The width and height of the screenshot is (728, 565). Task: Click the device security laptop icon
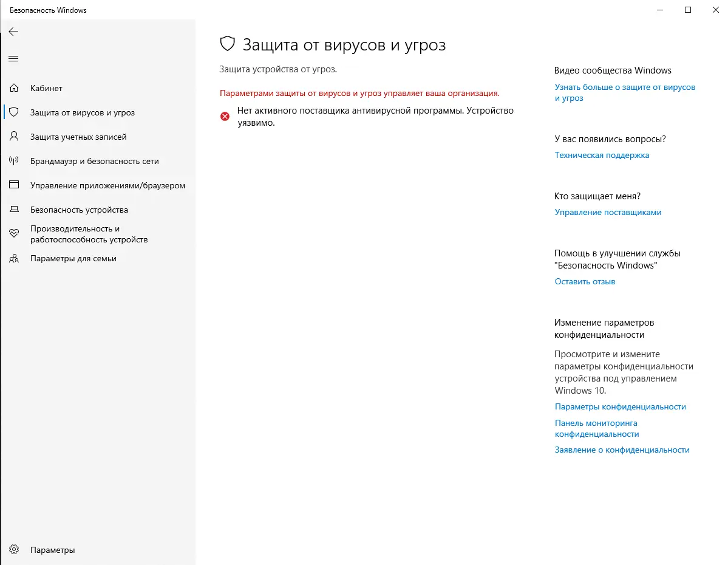14,210
